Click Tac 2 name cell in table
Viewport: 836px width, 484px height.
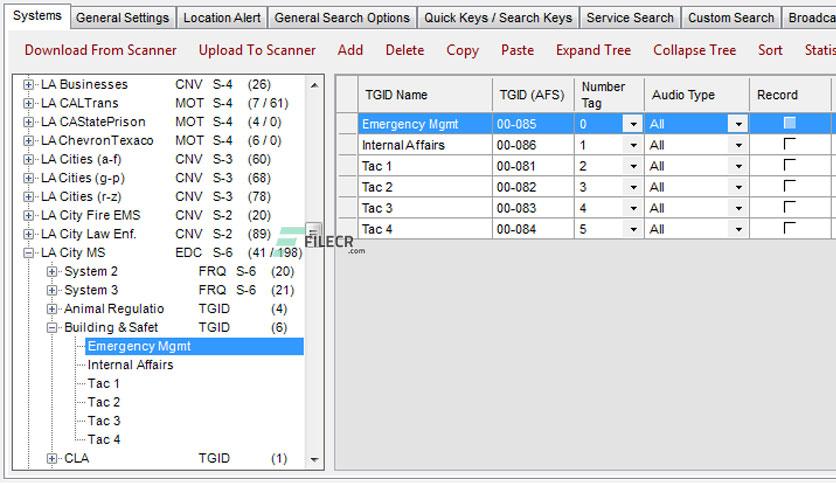tap(425, 187)
